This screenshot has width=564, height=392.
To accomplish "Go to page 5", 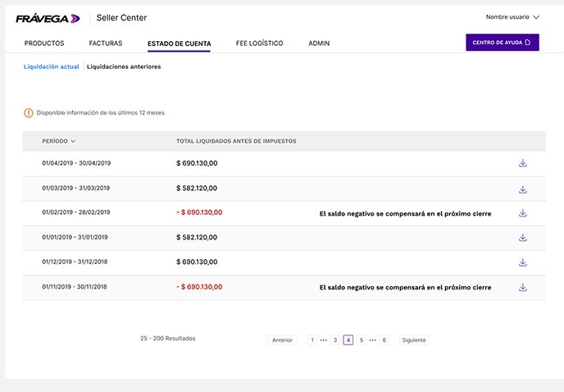I will 362,340.
